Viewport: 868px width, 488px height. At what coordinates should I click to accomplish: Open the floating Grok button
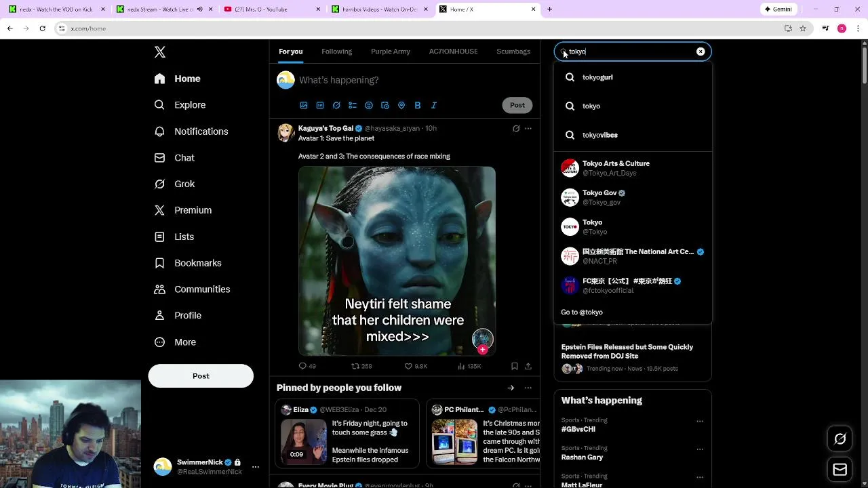click(840, 439)
